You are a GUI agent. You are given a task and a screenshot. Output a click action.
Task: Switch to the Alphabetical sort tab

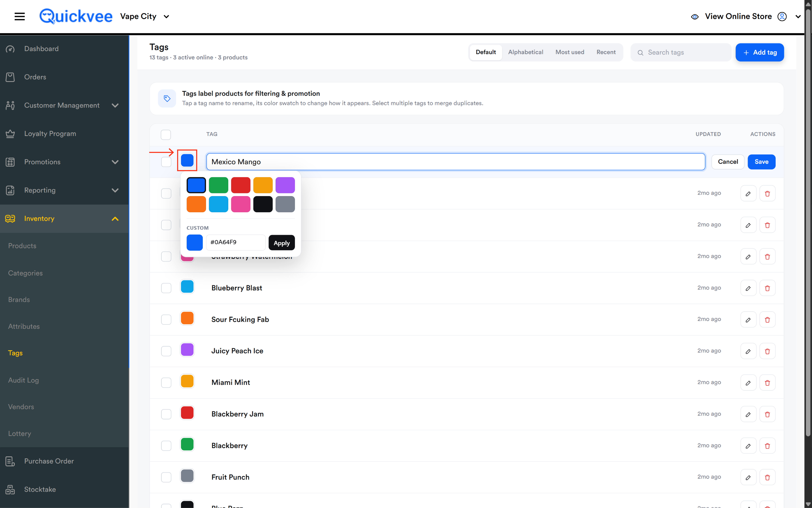coord(525,52)
